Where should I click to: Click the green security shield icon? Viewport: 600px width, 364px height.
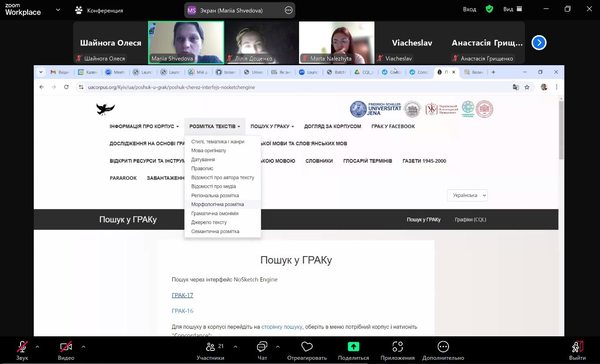(489, 9)
